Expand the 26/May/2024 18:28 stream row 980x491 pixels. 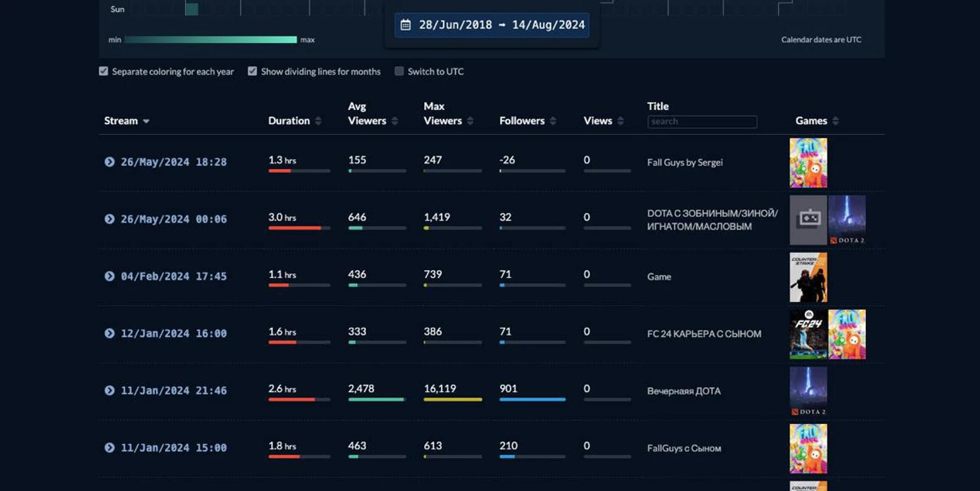tap(109, 162)
